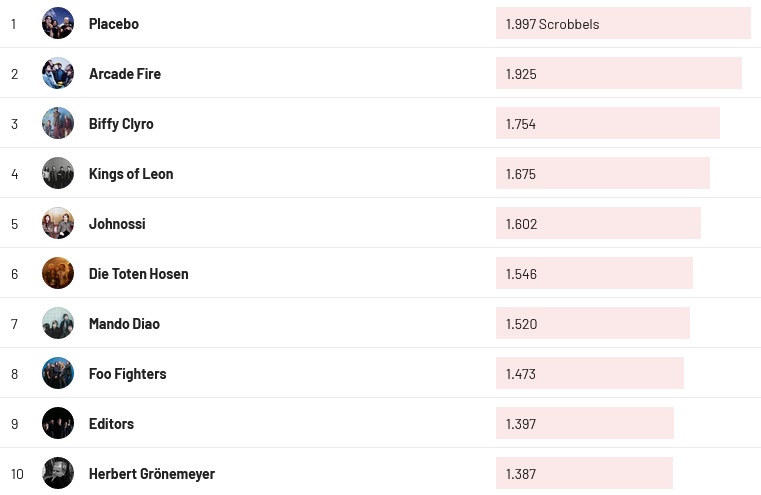
Task: Click the Editors artist avatar
Action: tap(58, 423)
